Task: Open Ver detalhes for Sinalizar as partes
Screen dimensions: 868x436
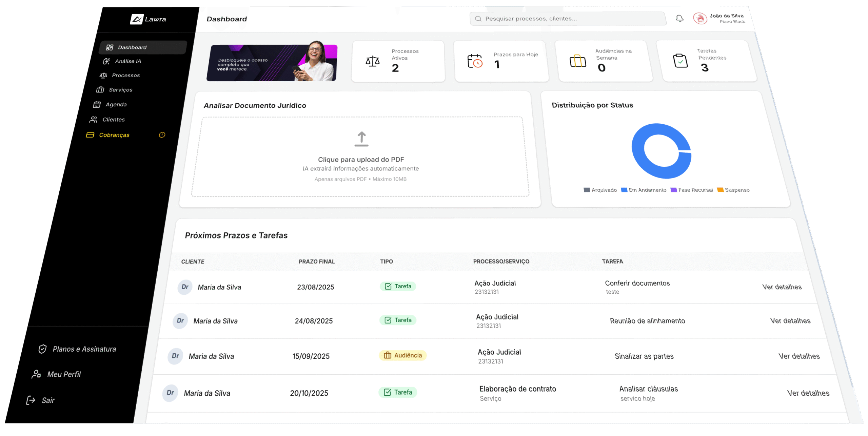Action: [x=799, y=356]
